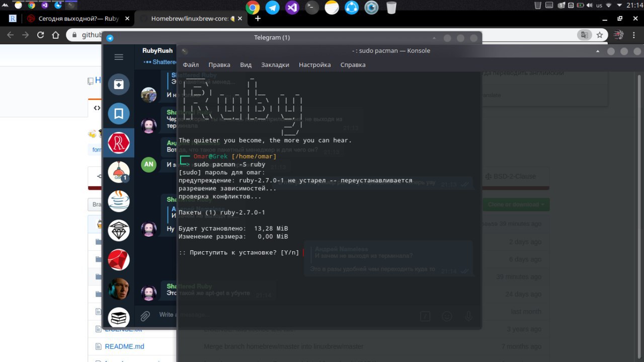Click the Telegram window title icon

point(110,38)
